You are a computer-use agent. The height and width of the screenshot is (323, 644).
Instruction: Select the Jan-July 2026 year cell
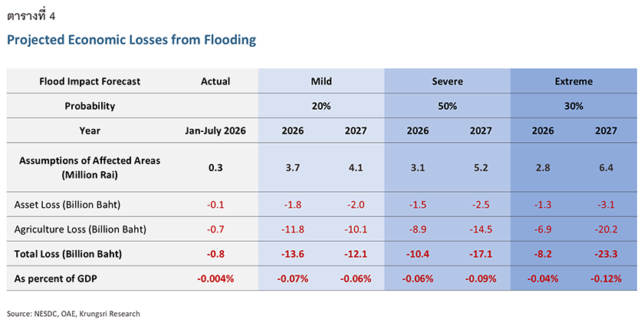pyautogui.click(x=215, y=130)
